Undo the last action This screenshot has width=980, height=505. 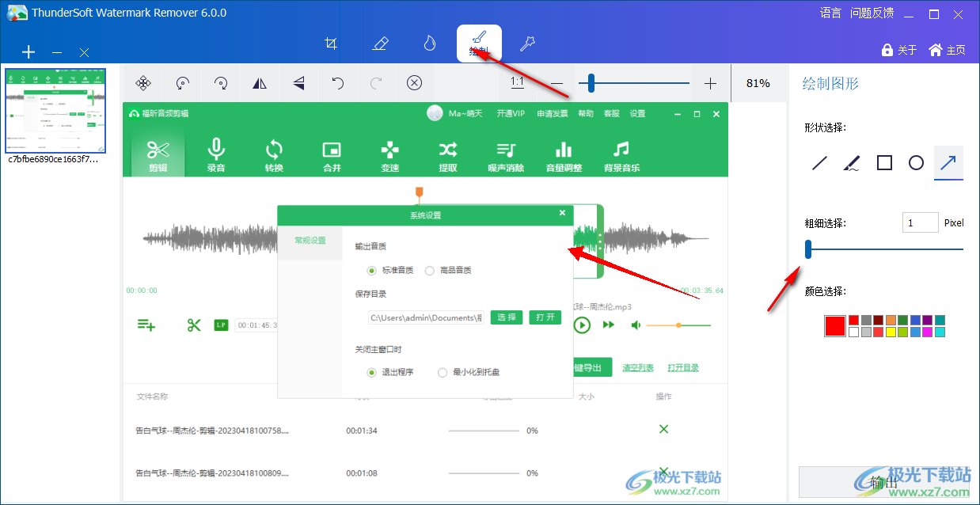338,83
